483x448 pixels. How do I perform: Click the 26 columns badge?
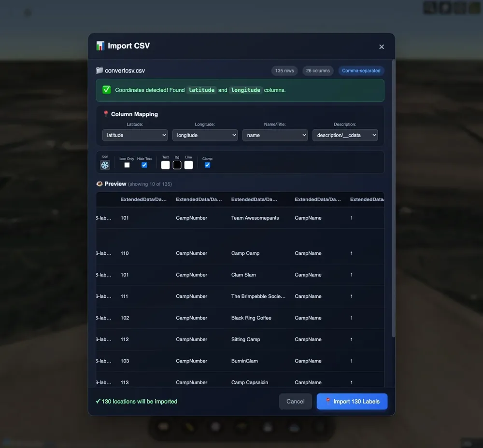coord(318,71)
